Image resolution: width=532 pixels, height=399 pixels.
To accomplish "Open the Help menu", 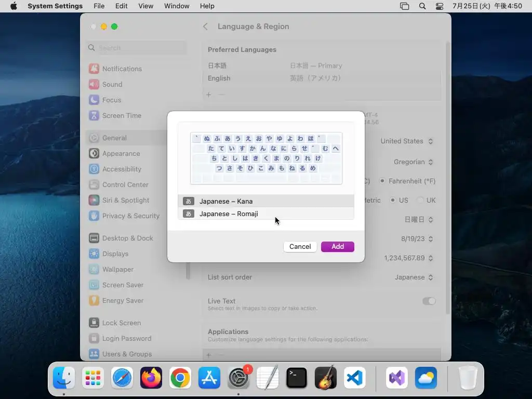I will (x=207, y=6).
